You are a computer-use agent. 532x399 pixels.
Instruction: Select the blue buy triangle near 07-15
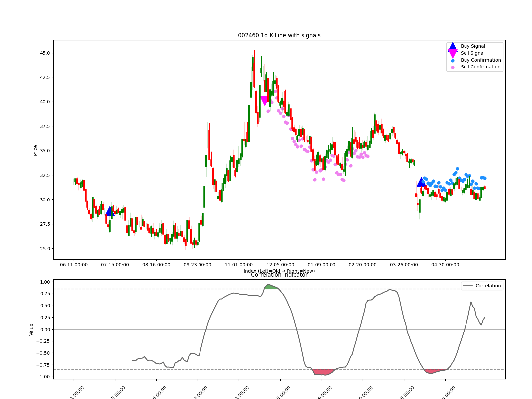coord(110,211)
